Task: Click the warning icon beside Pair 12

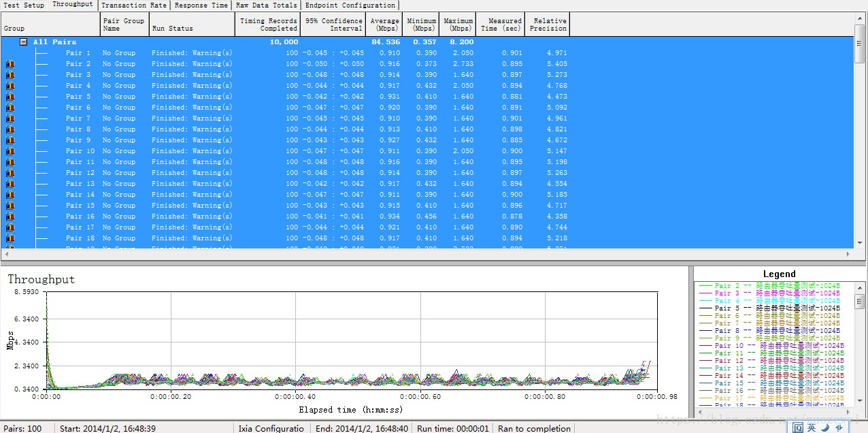Action: click(10, 173)
